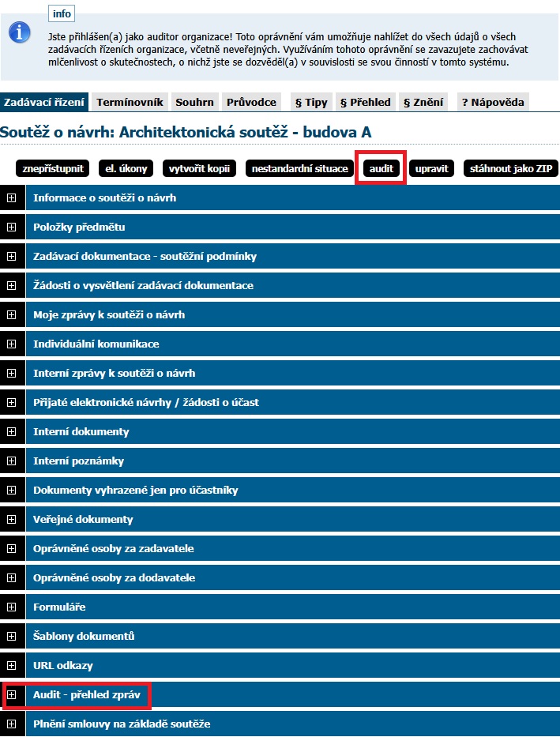
Task: Expand the 'Položky předmětu' plus icon
Action: pyautogui.click(x=12, y=227)
